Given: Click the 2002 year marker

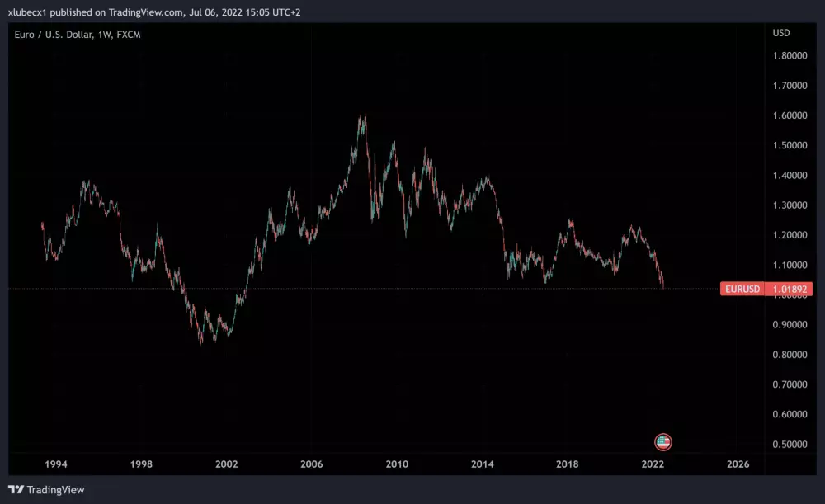Looking at the screenshot, I should coord(227,464).
